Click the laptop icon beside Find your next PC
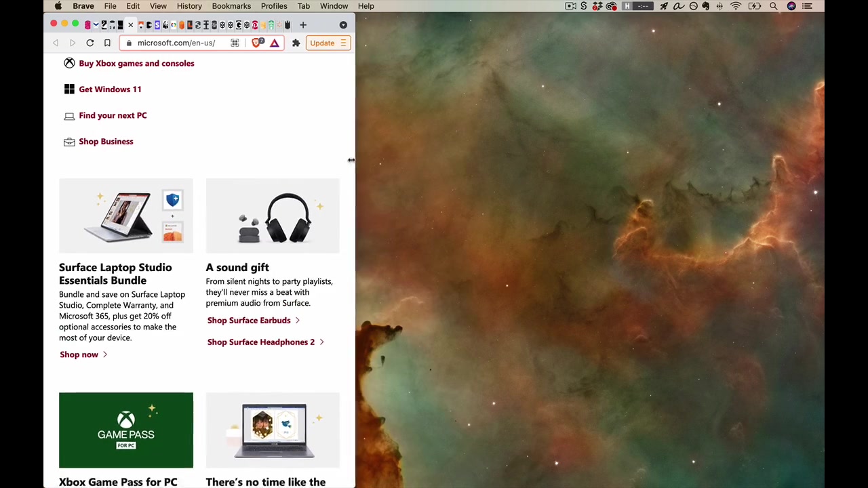The width and height of the screenshot is (868, 488). pyautogui.click(x=69, y=116)
